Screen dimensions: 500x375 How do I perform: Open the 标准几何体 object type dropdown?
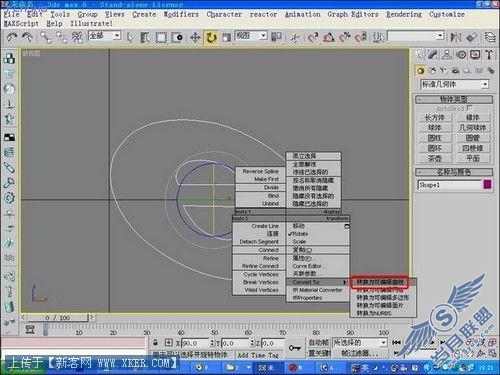pyautogui.click(x=455, y=84)
